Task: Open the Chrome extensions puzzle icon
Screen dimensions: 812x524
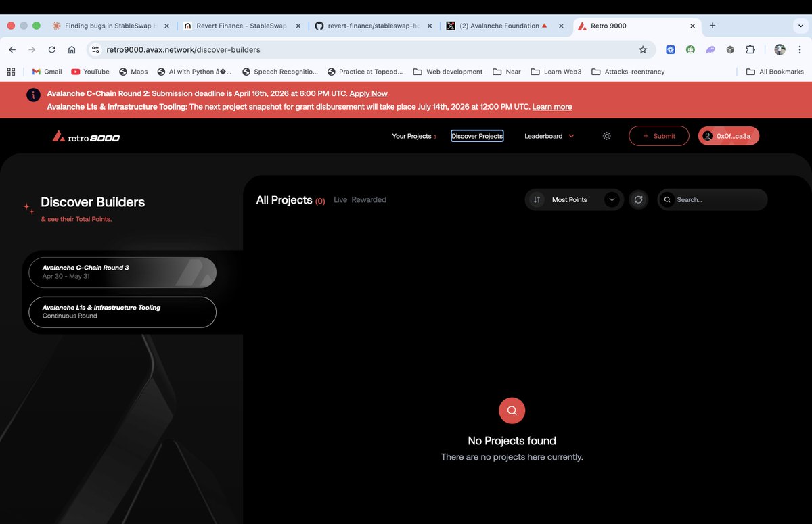Action: point(750,49)
